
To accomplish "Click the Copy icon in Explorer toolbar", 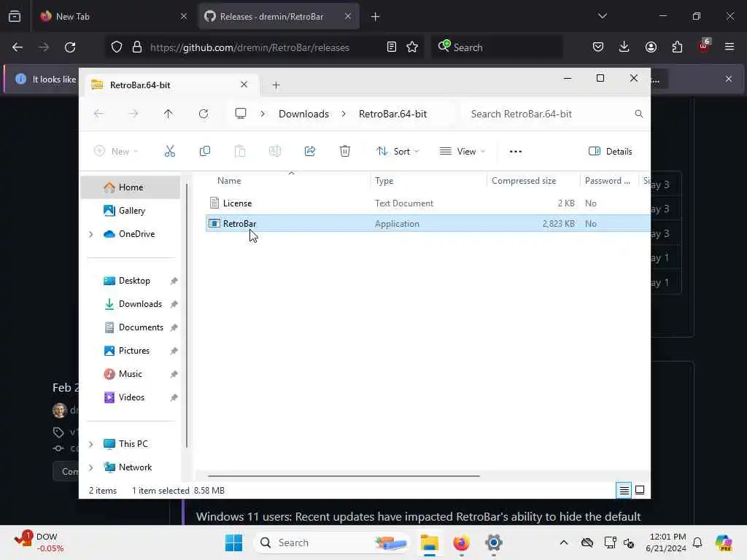I will click(x=205, y=152).
